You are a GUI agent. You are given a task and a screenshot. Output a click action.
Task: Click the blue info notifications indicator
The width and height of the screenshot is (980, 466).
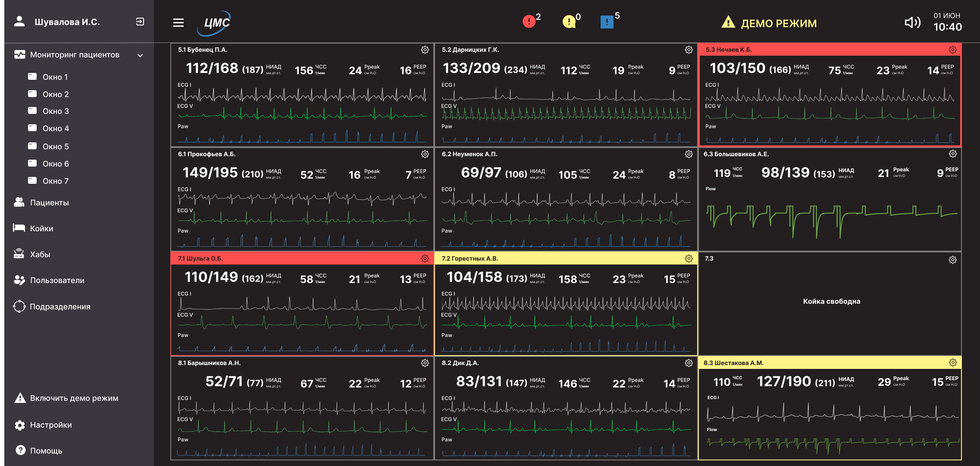click(607, 22)
